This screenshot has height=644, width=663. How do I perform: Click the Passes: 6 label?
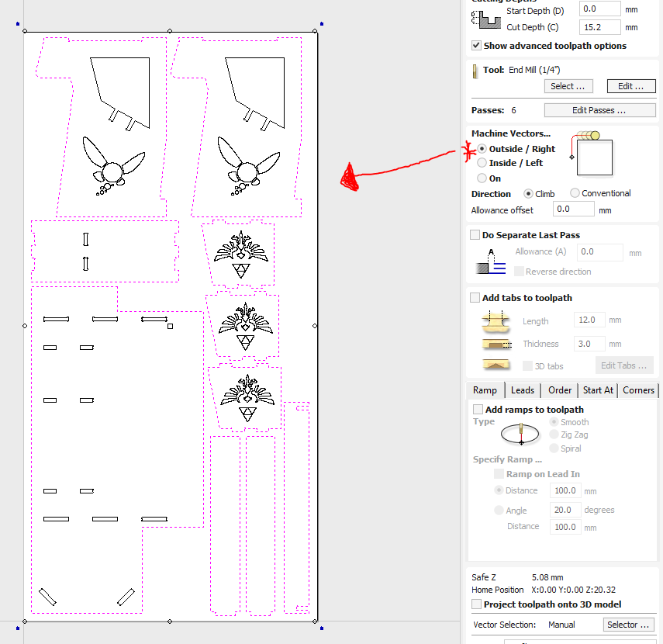(x=493, y=110)
